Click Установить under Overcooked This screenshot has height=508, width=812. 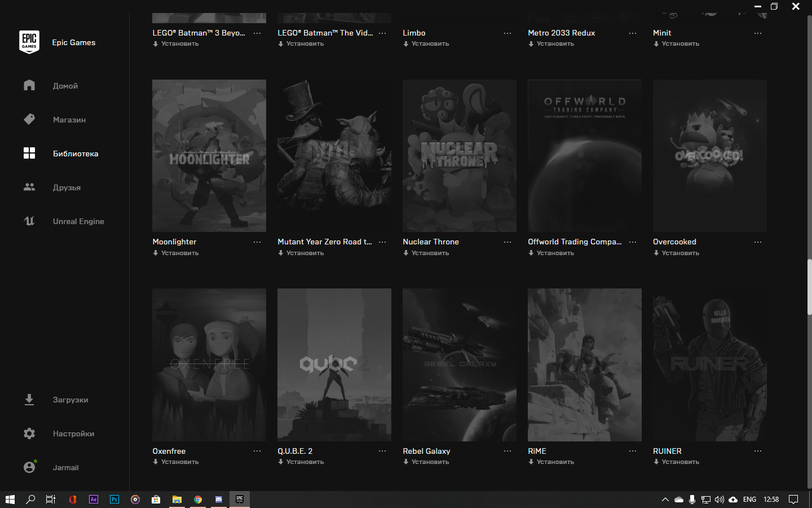[680, 253]
